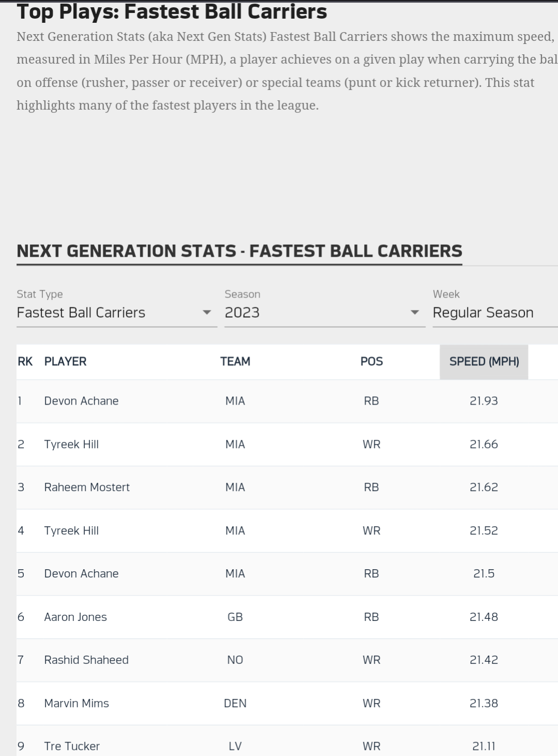This screenshot has height=756, width=558.
Task: Open Rashid Shaheed player entry
Action: tap(86, 660)
